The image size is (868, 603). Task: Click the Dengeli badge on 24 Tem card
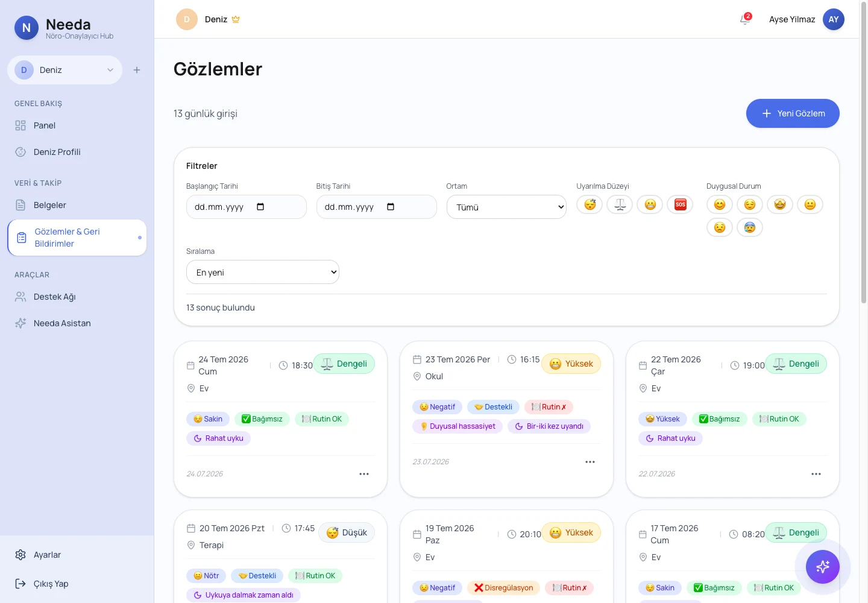(344, 364)
